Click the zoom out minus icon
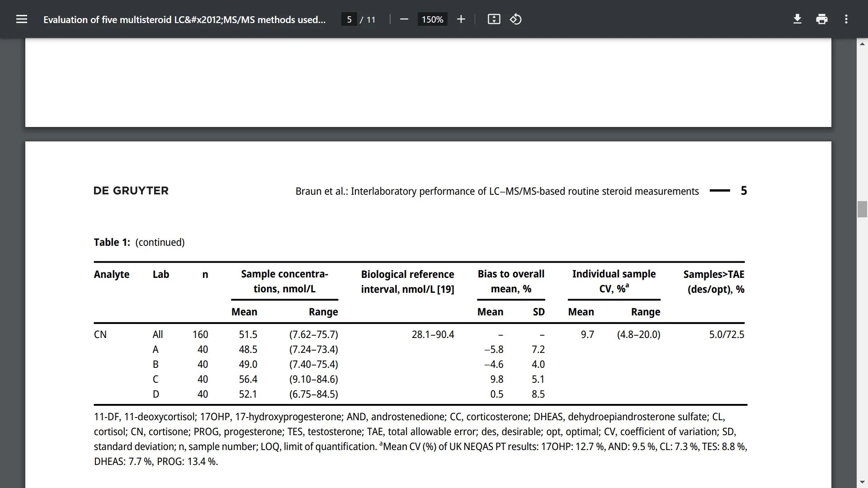The width and height of the screenshot is (868, 488). coord(404,19)
